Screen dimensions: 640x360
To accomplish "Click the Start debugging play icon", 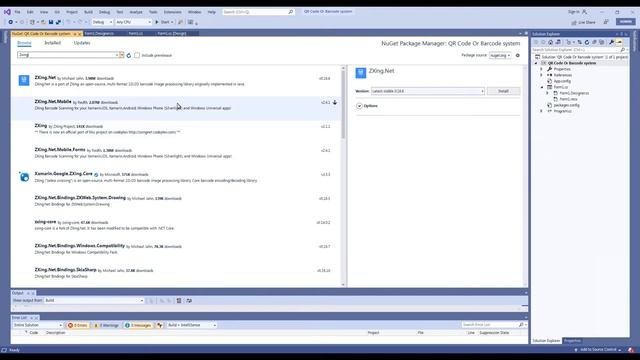I will 157,22.
